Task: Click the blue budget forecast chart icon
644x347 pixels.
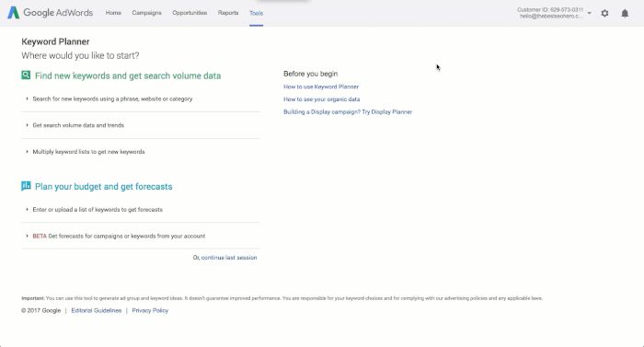Action: pos(26,186)
